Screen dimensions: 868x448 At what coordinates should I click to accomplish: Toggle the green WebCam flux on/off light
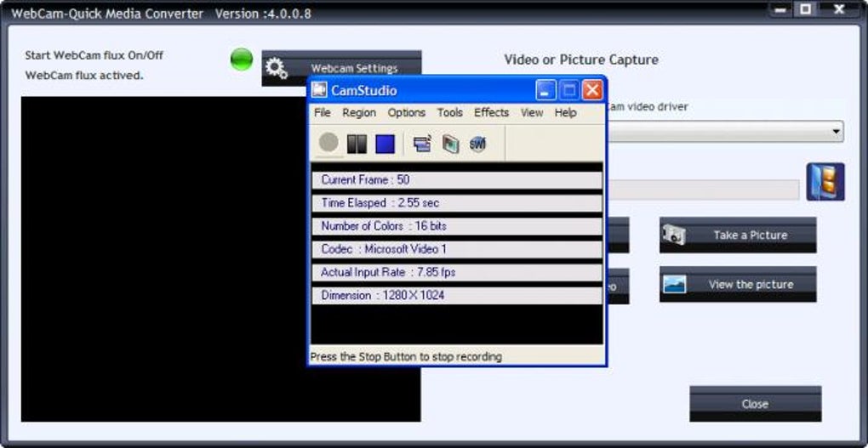coord(242,60)
